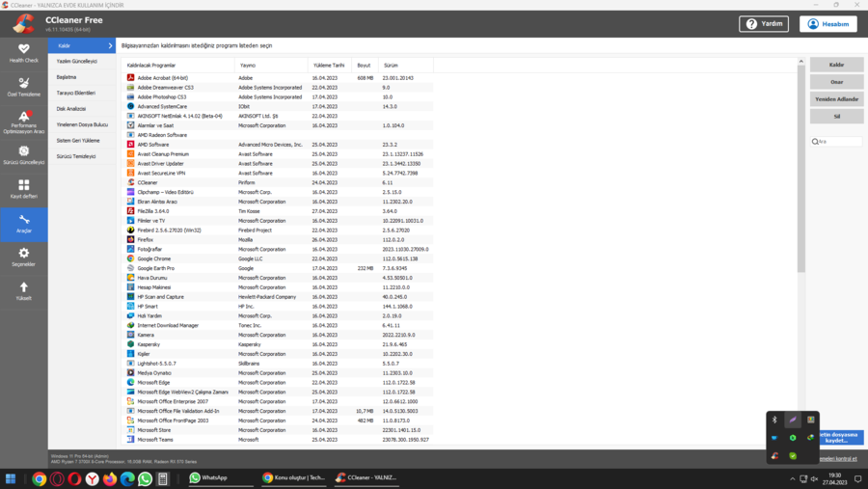The width and height of the screenshot is (868, 489).
Task: Show hidden tray icons chevron
Action: coord(792,479)
